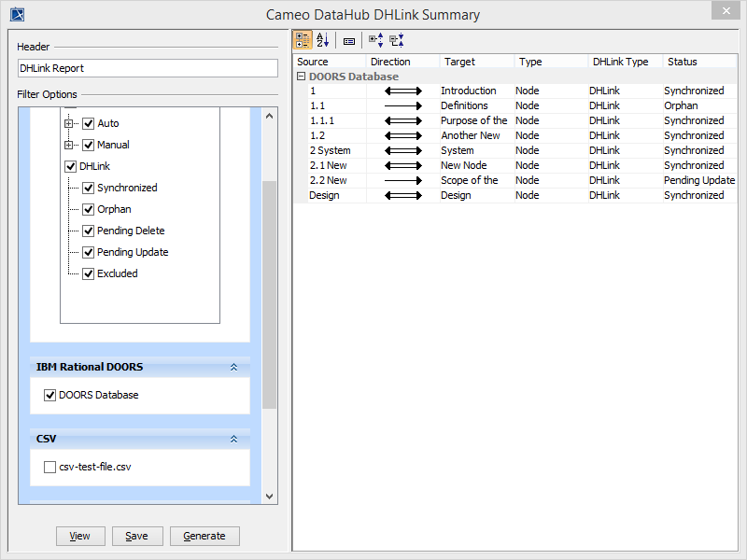This screenshot has height=560, width=747.
Task: Collapse the DOORS Database group row
Action: [301, 77]
